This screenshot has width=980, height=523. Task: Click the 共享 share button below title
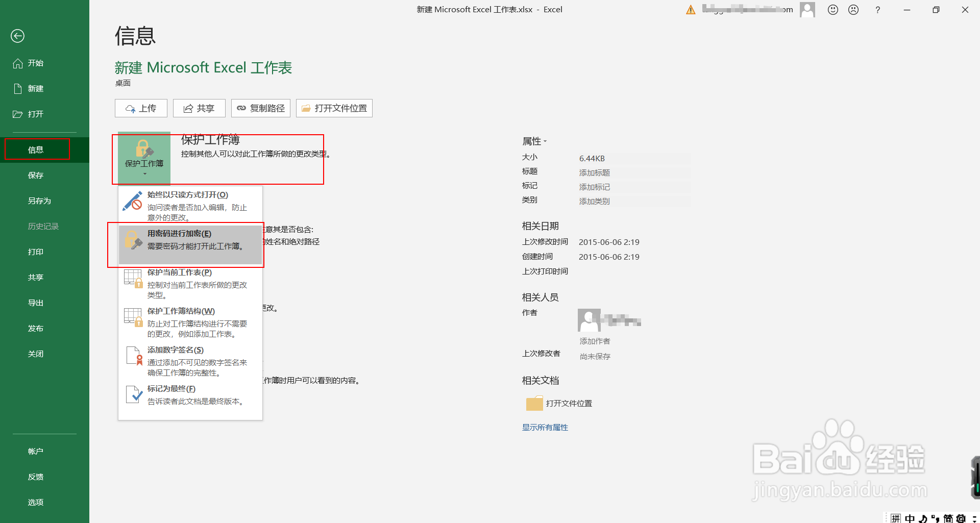pos(199,108)
